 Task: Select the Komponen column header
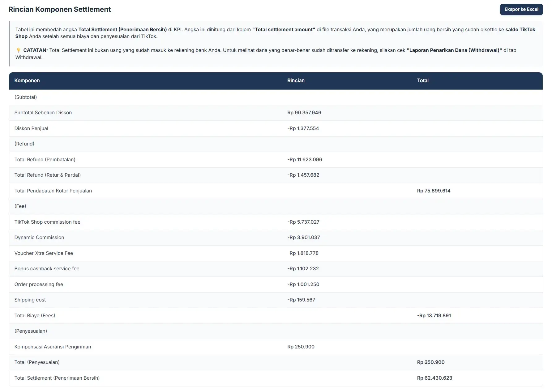point(27,81)
